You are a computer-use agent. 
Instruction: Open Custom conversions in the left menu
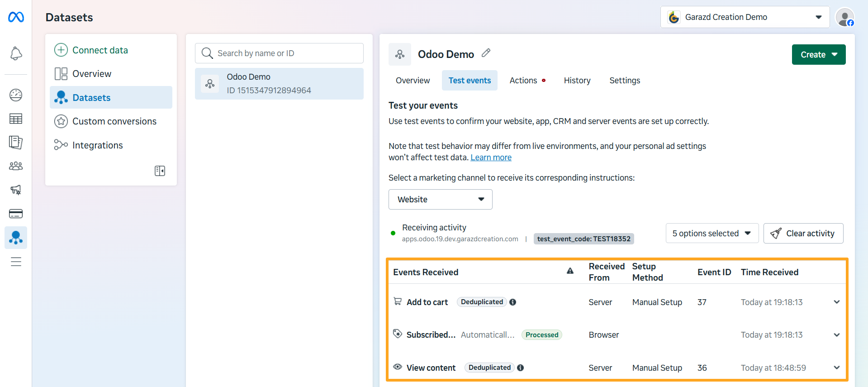pos(111,121)
